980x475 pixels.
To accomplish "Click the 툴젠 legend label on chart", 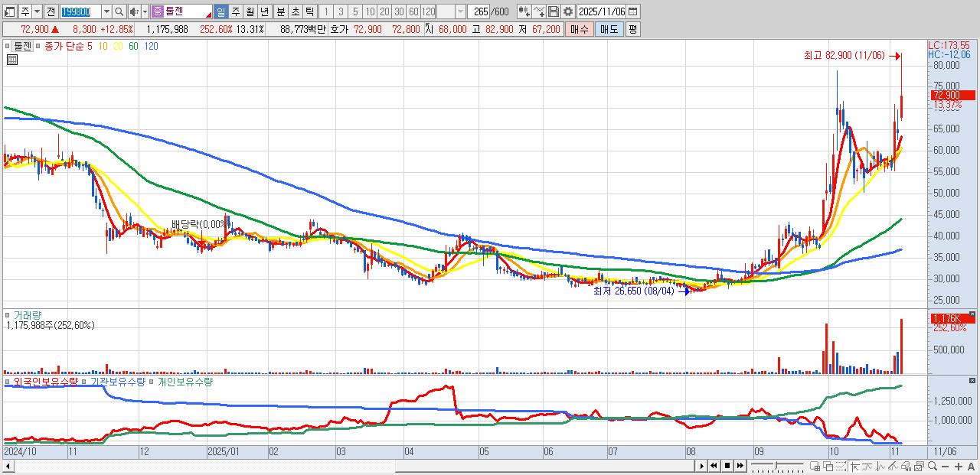I will pyautogui.click(x=22, y=46).
